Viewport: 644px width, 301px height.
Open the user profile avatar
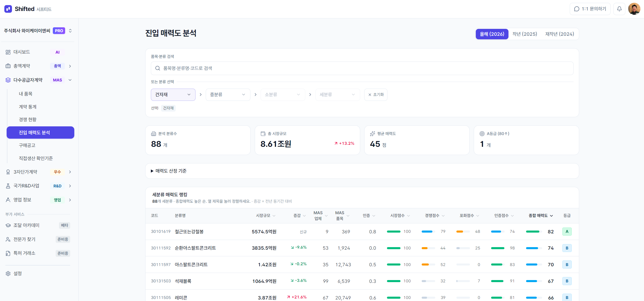pyautogui.click(x=634, y=9)
